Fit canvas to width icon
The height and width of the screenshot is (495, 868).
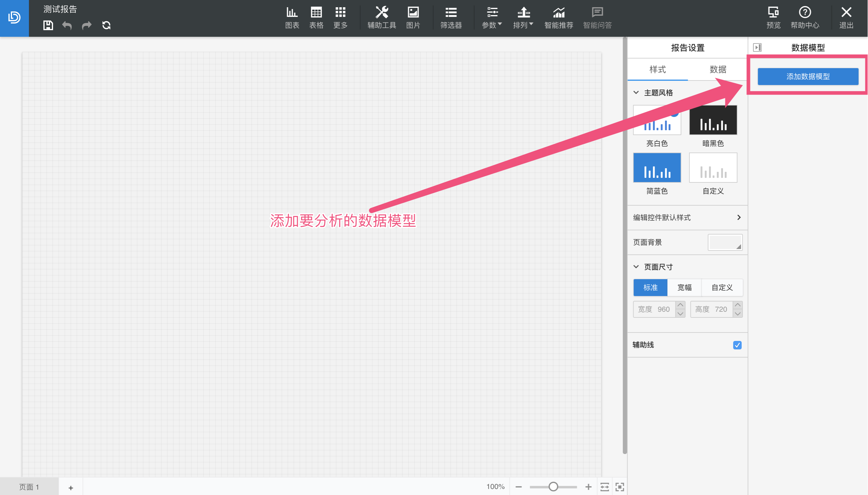(604, 487)
